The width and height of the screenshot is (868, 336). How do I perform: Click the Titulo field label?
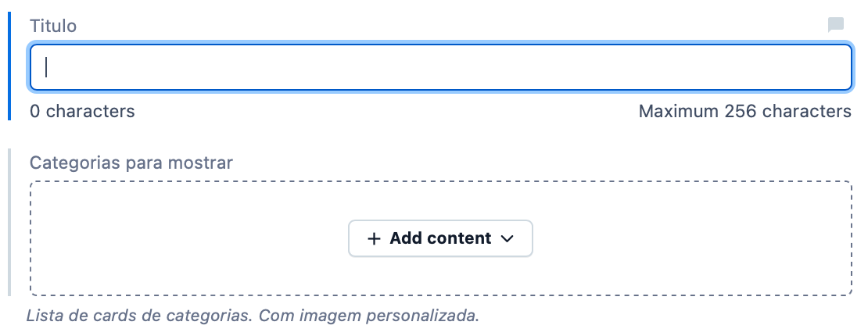[53, 25]
